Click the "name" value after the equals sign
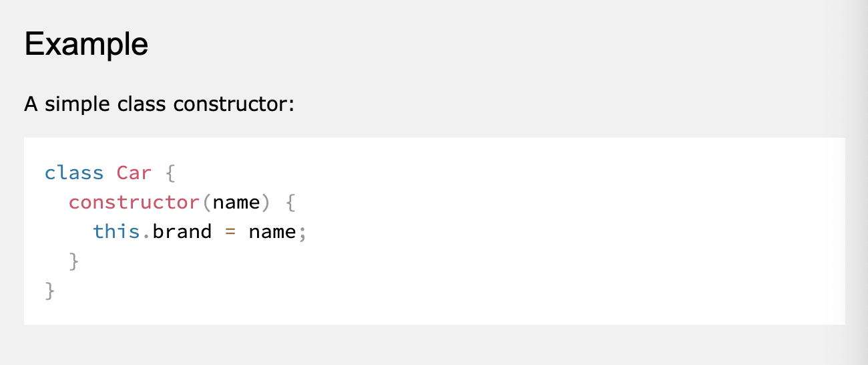The image size is (868, 365). click(272, 231)
